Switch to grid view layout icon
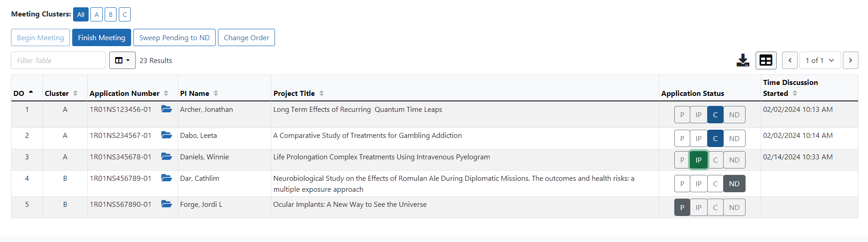 click(x=766, y=60)
